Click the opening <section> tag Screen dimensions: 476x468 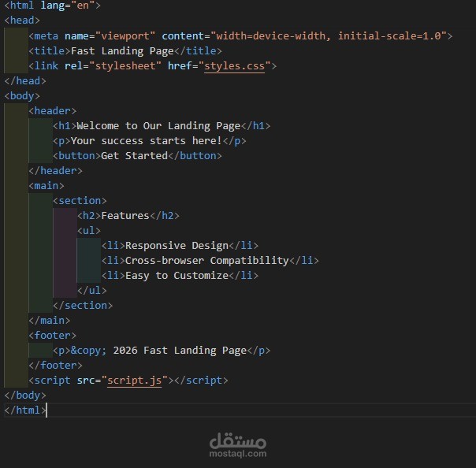point(80,201)
